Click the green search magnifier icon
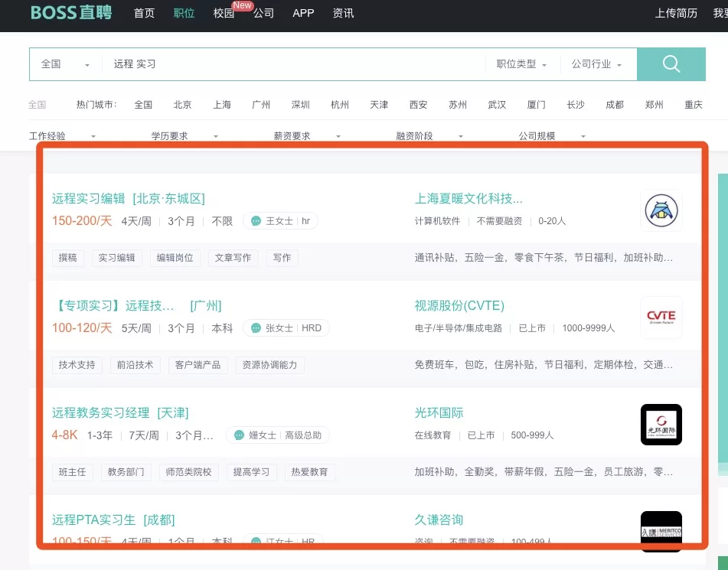Screen dimensions: 728x570 tap(670, 64)
